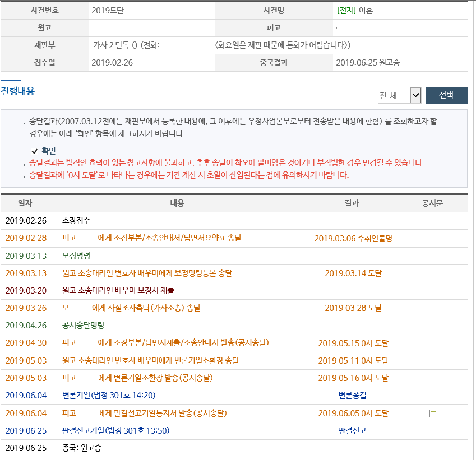Click the 일자 column header
The width and height of the screenshot is (476, 460).
point(25,203)
